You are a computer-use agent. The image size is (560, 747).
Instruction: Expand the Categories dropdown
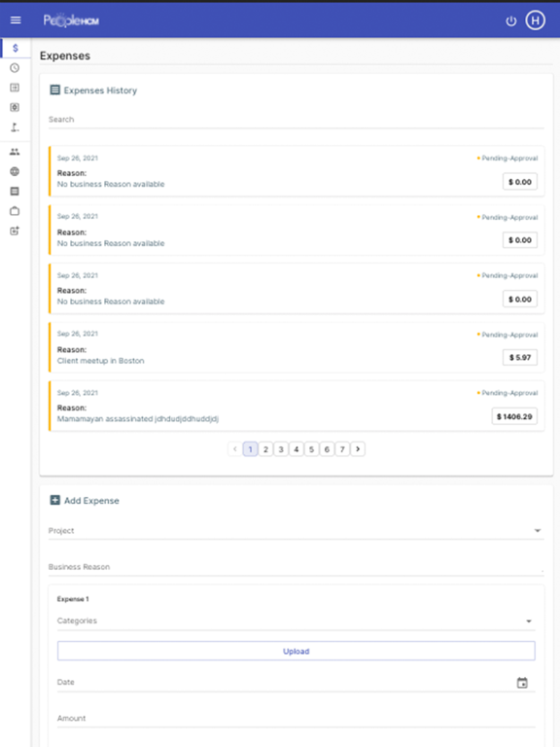point(529,622)
